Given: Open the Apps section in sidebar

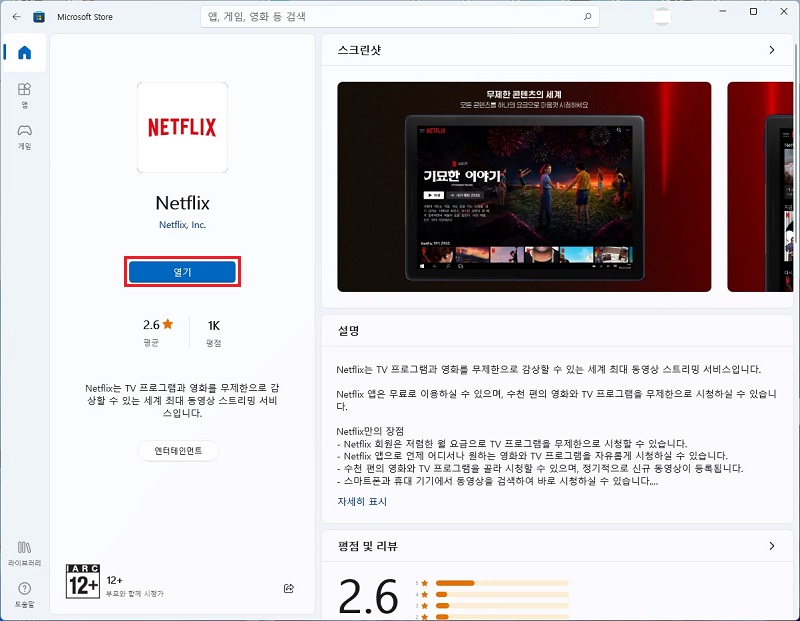Looking at the screenshot, I should [24, 95].
